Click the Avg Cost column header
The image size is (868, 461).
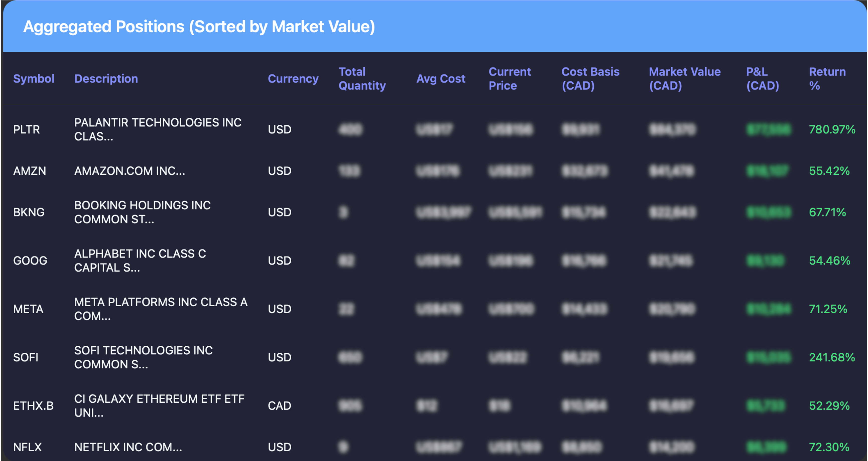(440, 79)
